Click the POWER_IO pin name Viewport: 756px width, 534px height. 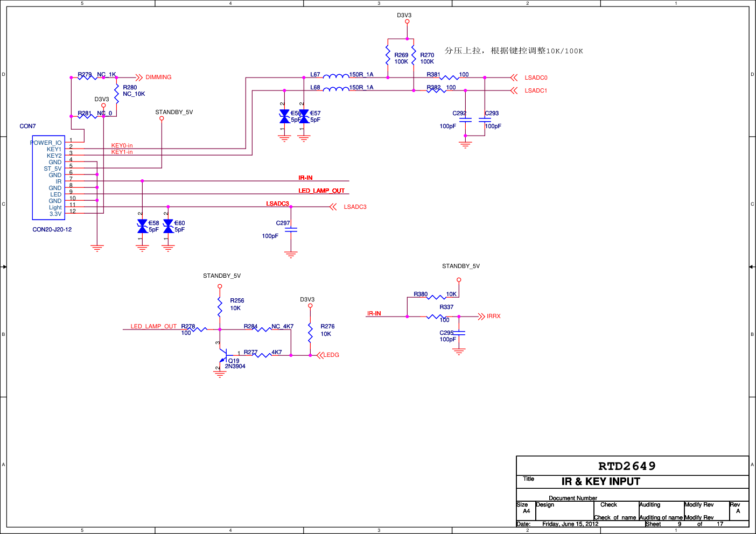[x=46, y=143]
